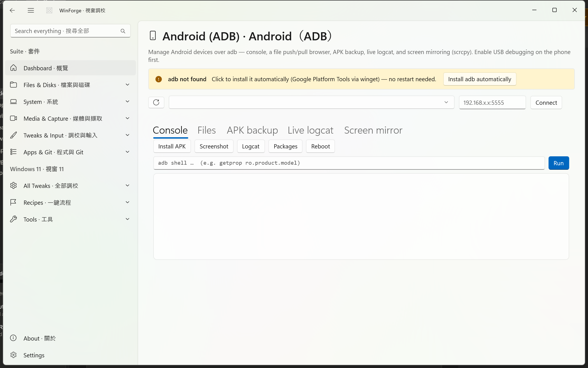
Task: Click the console output area
Action: click(x=361, y=216)
